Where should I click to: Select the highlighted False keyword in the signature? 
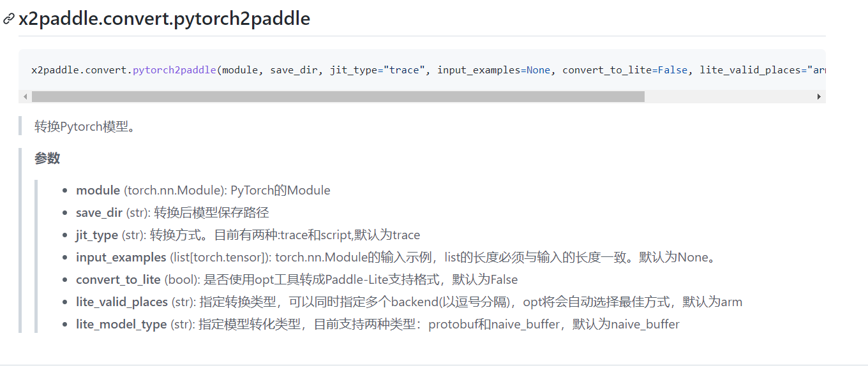tap(673, 70)
